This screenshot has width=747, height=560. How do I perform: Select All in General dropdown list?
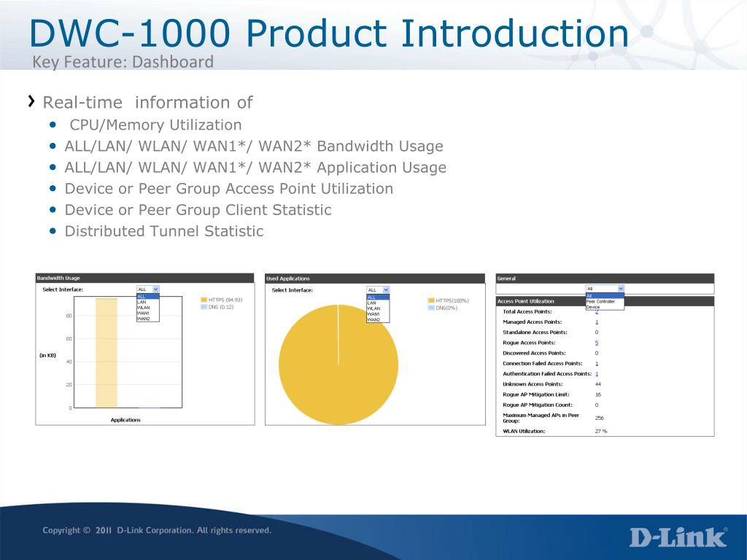click(x=605, y=296)
